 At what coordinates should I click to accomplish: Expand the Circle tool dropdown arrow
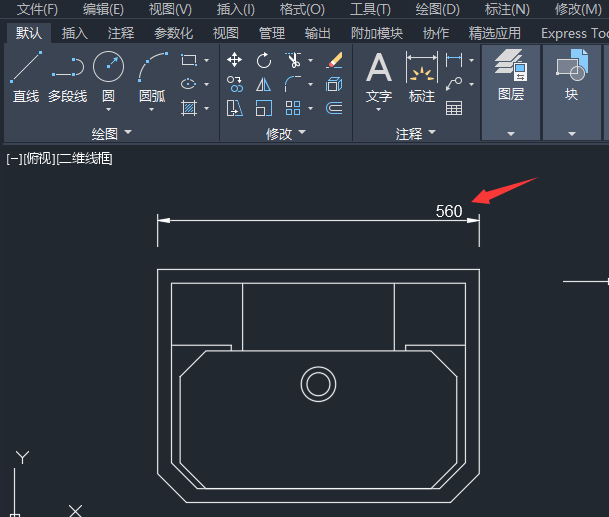coord(108,110)
